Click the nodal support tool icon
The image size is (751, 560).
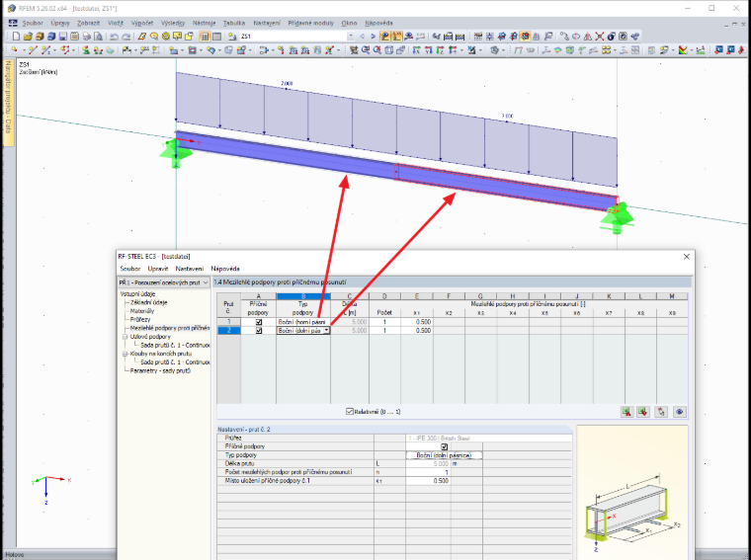point(86,49)
